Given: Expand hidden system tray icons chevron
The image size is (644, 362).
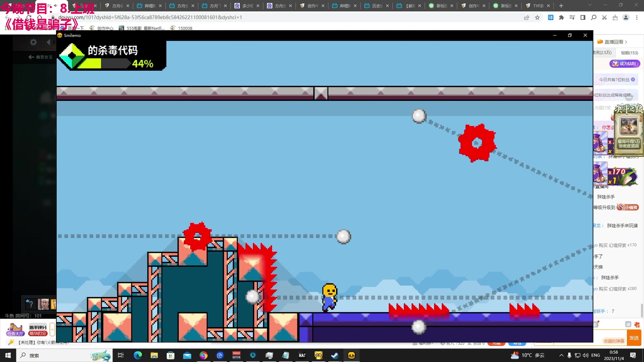Looking at the screenshot, I should coord(561,355).
